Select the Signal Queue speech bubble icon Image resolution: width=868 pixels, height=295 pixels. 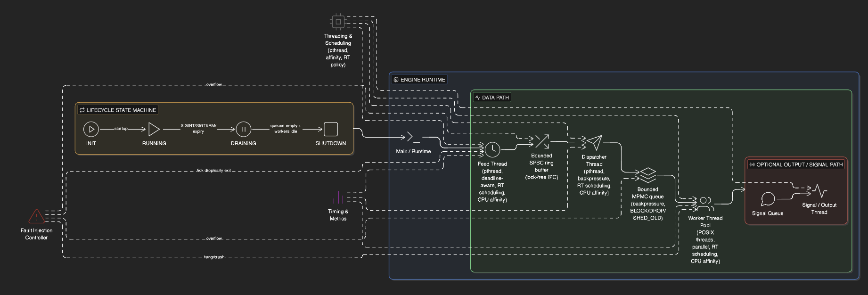click(x=768, y=199)
